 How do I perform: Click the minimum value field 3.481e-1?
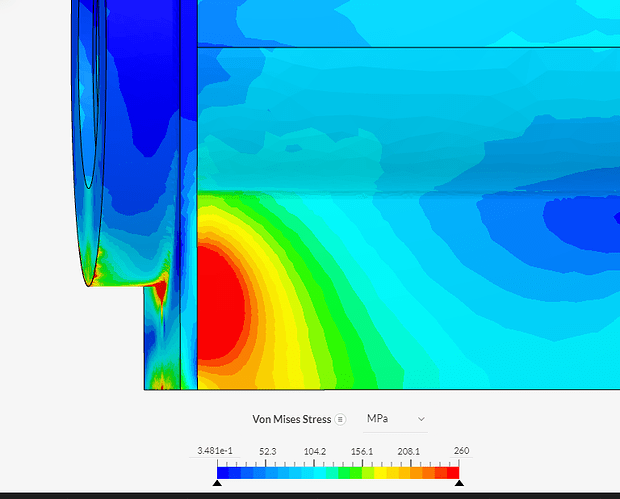(x=215, y=451)
